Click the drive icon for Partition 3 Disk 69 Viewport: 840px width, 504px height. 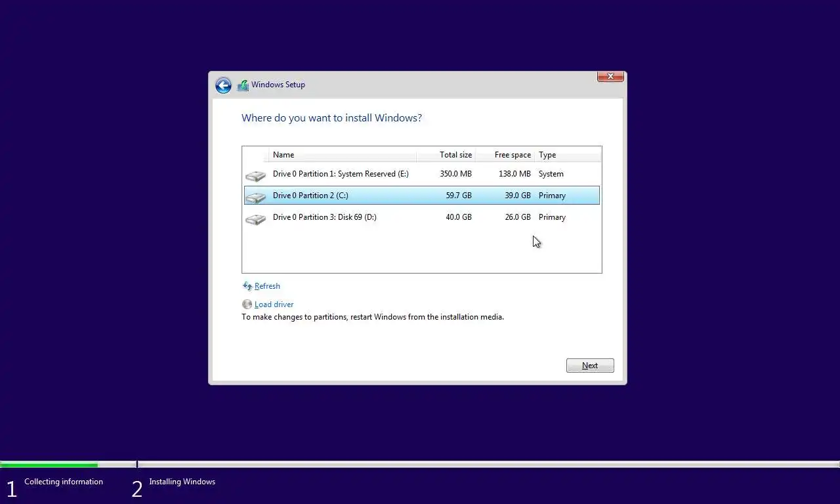click(x=255, y=219)
